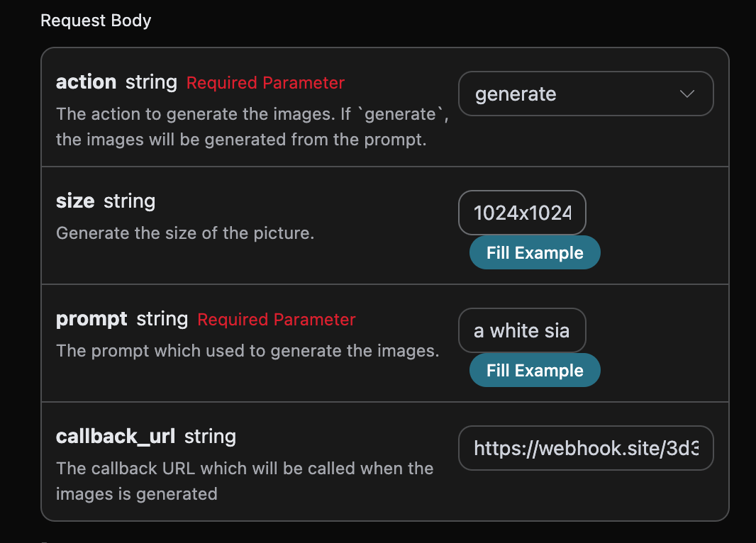Click the prompt parameter description text

(x=248, y=351)
